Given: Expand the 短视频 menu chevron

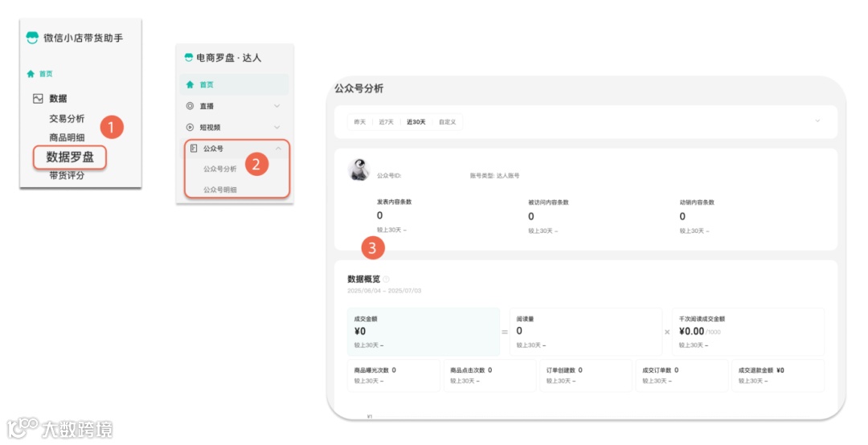Looking at the screenshot, I should (x=276, y=127).
